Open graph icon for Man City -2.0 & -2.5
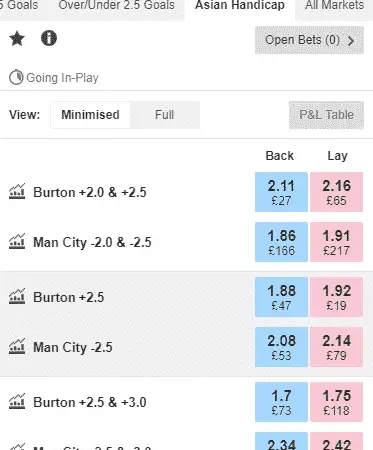 pyautogui.click(x=17, y=242)
